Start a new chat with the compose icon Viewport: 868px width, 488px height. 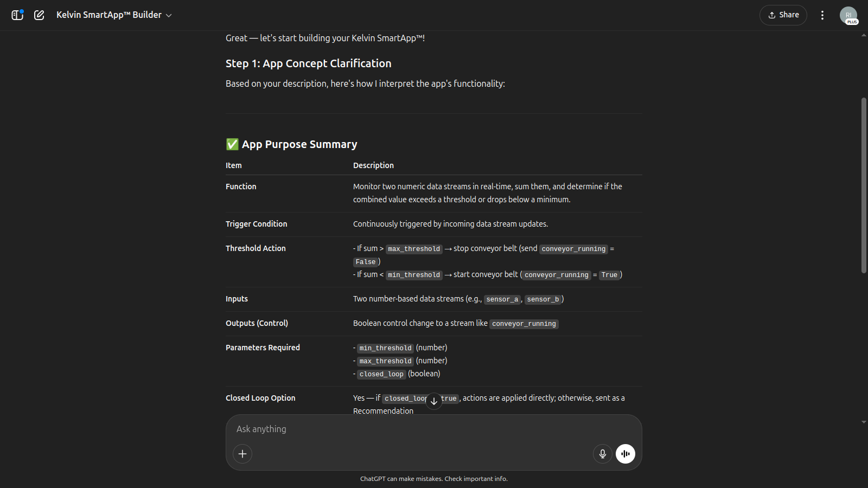[x=39, y=15]
